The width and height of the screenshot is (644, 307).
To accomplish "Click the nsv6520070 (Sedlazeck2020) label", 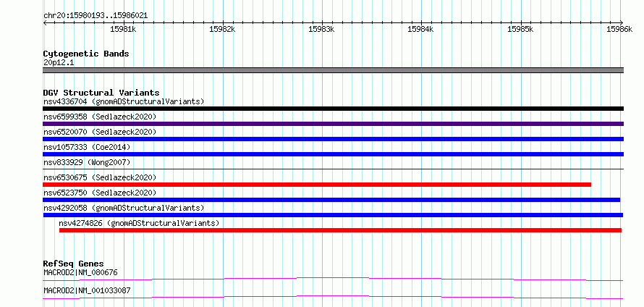I will tap(100, 132).
